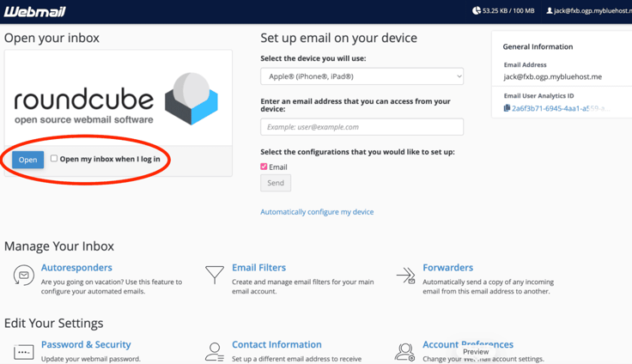Click the Forwarders arrow icon
Viewport: 632px width, 364px height.
pyautogui.click(x=406, y=276)
